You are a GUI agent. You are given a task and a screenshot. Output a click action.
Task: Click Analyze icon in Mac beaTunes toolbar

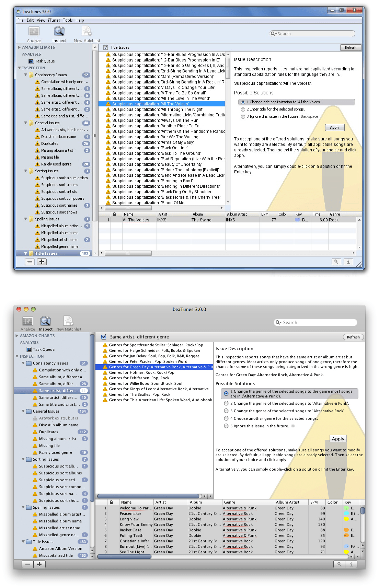pyautogui.click(x=28, y=321)
